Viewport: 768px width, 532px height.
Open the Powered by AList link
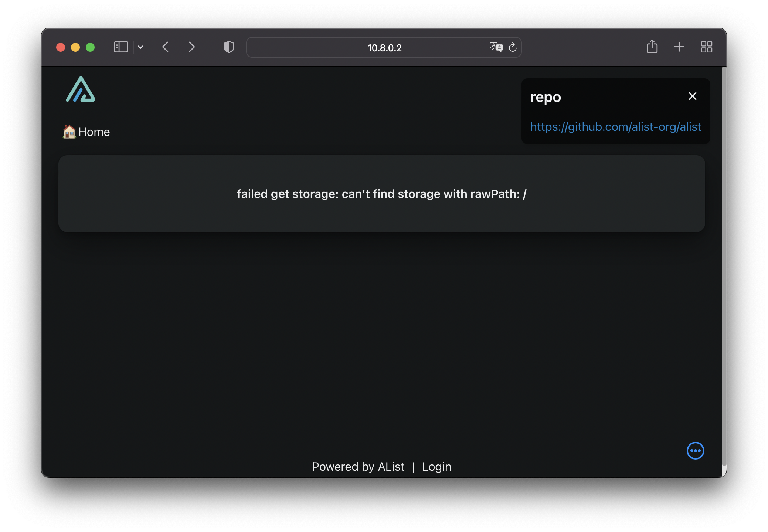[x=358, y=467]
